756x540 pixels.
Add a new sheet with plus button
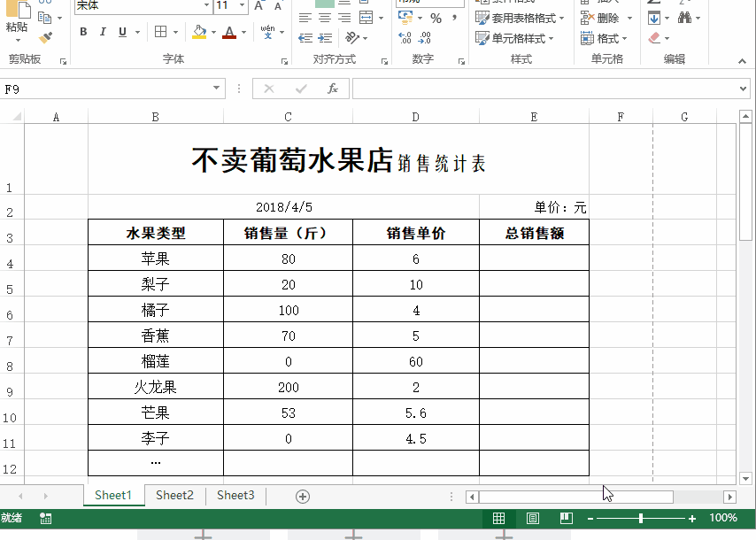coord(303,497)
